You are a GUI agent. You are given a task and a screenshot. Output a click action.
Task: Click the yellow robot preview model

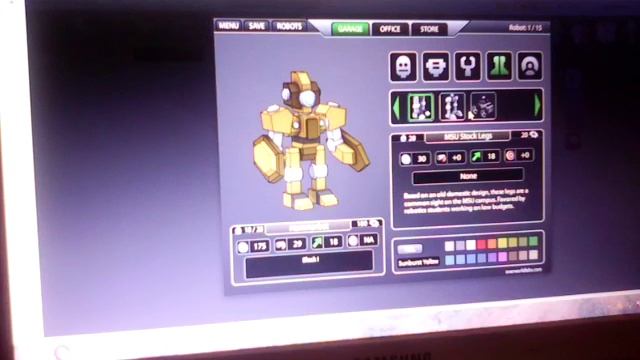point(311,141)
